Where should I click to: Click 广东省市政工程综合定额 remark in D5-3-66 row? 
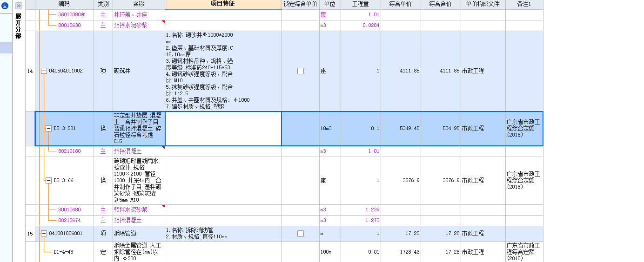pos(523,181)
